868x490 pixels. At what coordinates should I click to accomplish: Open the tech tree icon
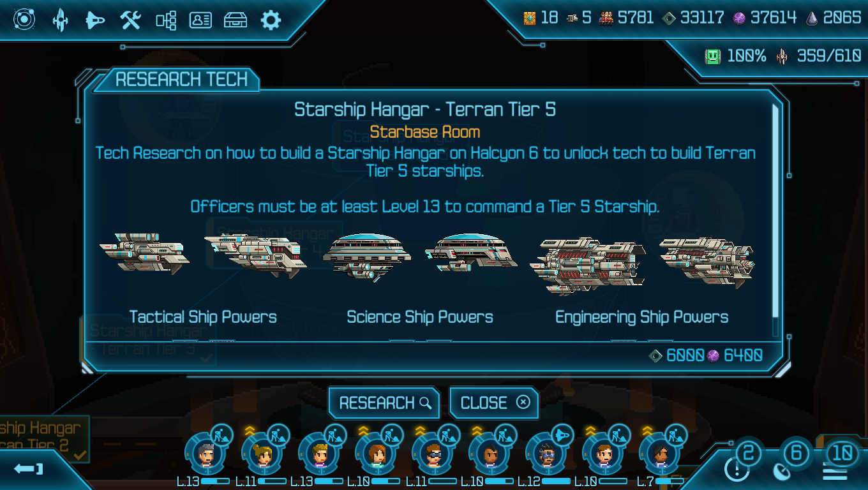(166, 21)
